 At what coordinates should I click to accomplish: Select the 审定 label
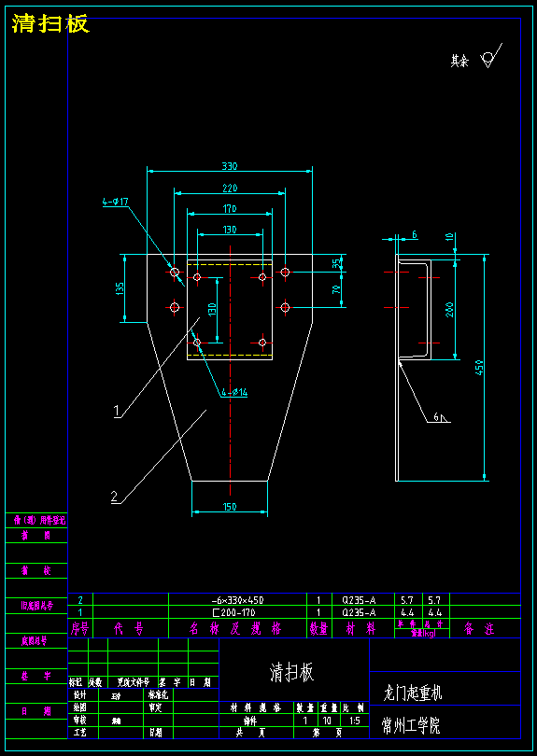(155, 707)
